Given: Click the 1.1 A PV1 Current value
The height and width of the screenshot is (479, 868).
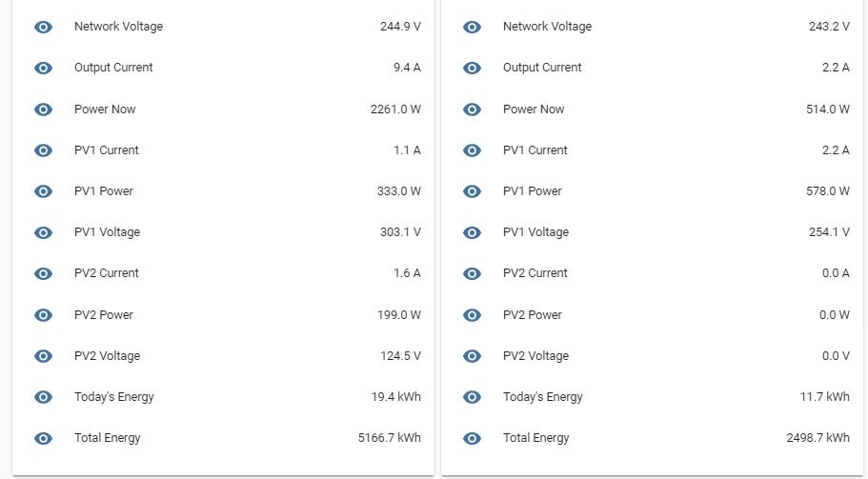Looking at the screenshot, I should 407,150.
